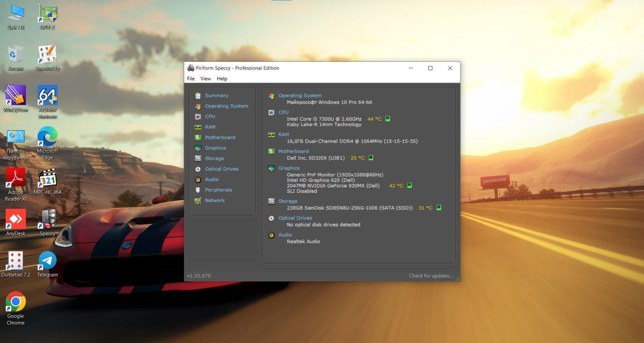
Task: Click Graphics heading link in summary
Action: pos(289,168)
